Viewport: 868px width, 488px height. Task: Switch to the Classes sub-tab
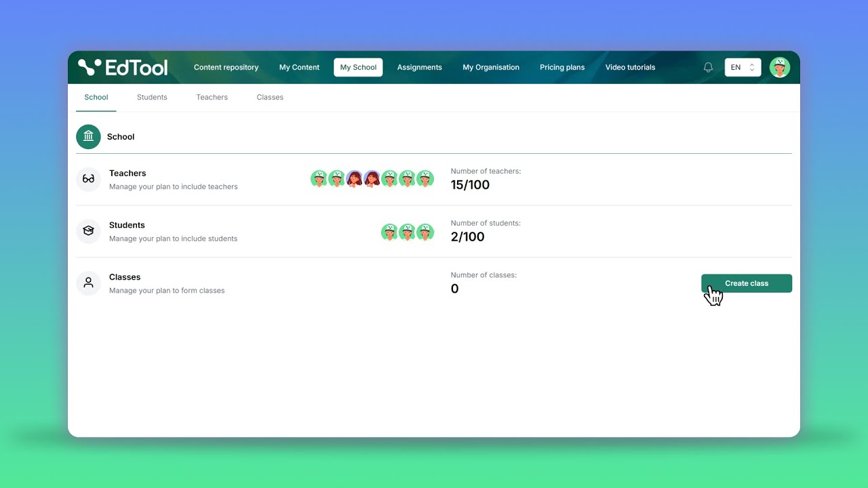[x=270, y=97]
